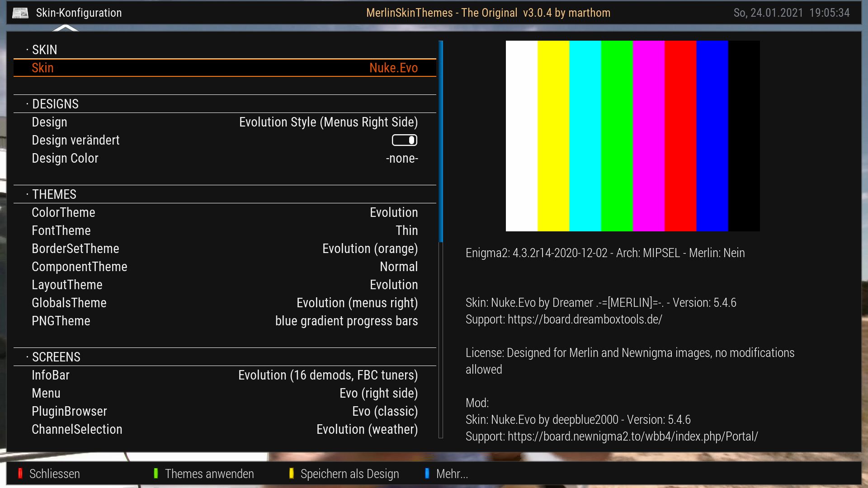
Task: Click the MerlinSkinThemes title text
Action: (x=488, y=13)
